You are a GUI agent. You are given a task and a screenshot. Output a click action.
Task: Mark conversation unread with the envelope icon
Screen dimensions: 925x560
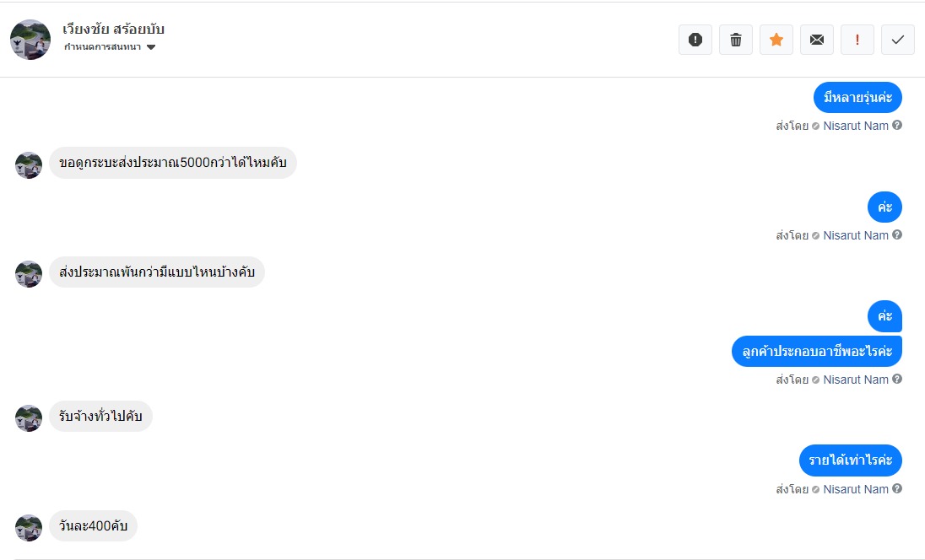817,40
